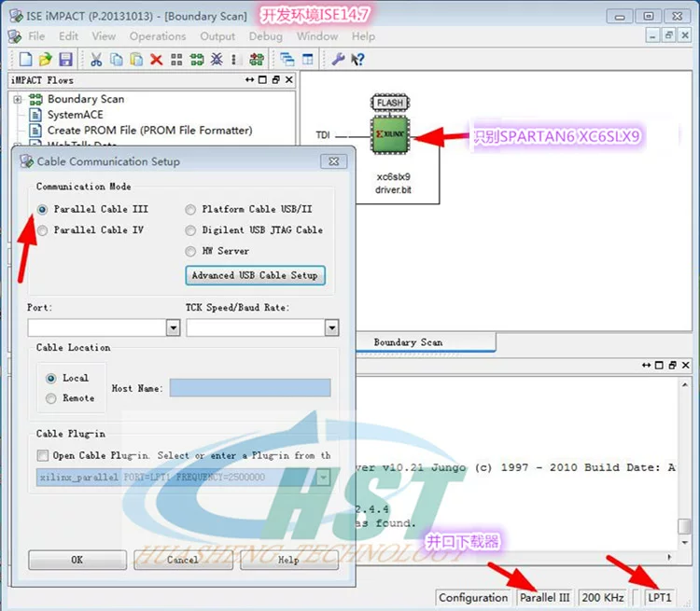The image size is (700, 611).
Task: Open the Port dropdown
Action: [x=174, y=328]
